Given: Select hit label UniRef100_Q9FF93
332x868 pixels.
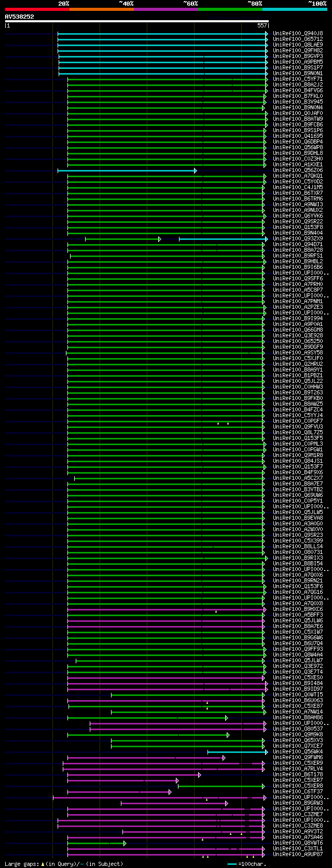Looking at the screenshot, I should click(x=298, y=649).
